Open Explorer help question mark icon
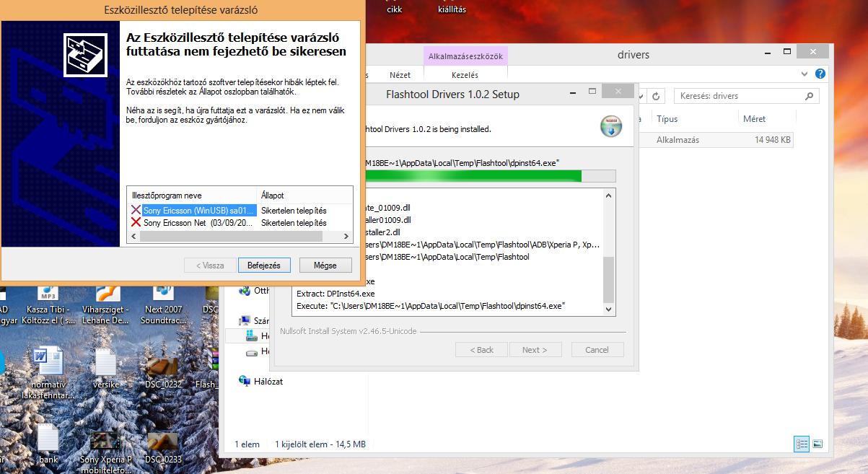Screen dimensions: 868x474 820,74
